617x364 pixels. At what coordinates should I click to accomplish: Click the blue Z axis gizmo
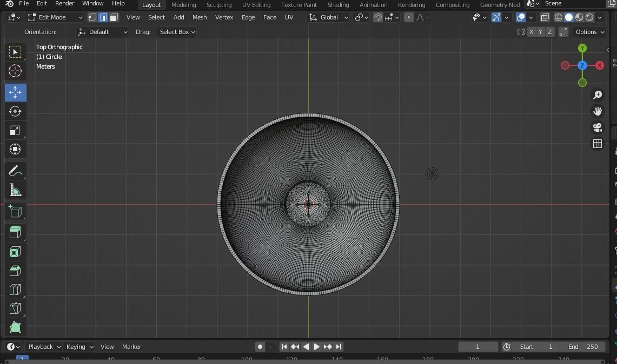coord(582,65)
